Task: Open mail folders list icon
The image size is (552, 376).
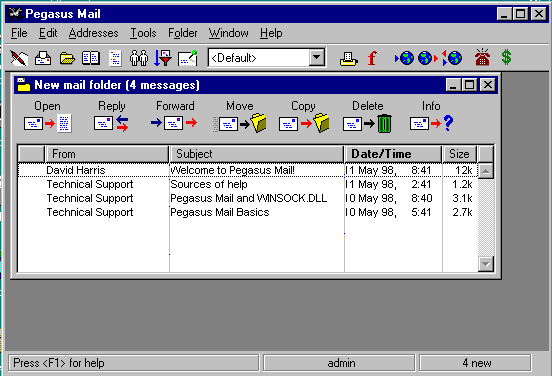Action: [67, 58]
